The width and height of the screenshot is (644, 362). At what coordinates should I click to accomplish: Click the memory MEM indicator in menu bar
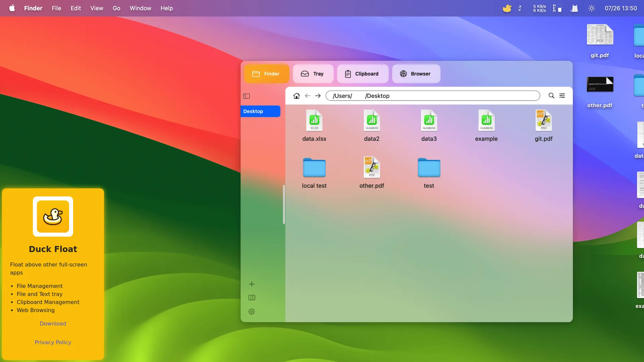(x=557, y=8)
